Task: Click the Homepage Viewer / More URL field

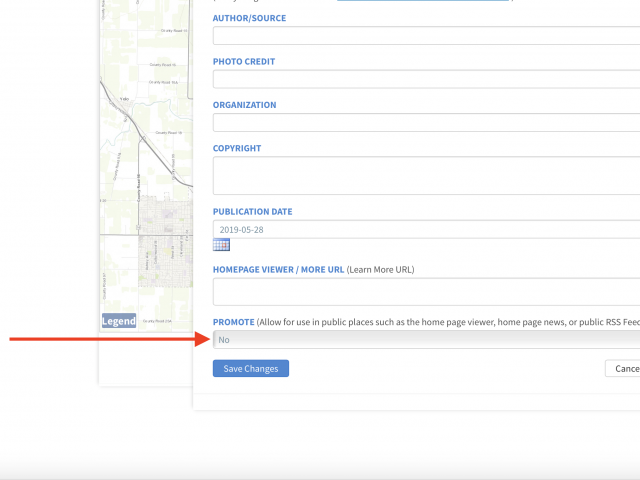Action: [426, 292]
